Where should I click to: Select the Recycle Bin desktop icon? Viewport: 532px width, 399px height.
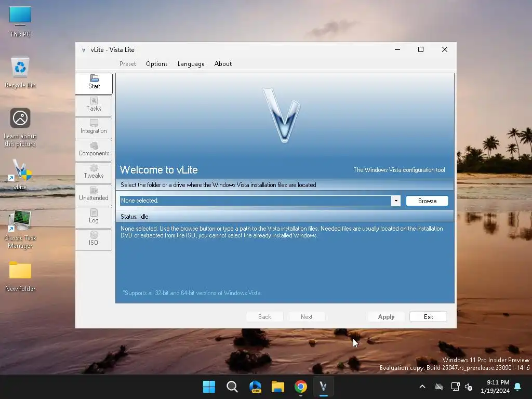tap(20, 73)
